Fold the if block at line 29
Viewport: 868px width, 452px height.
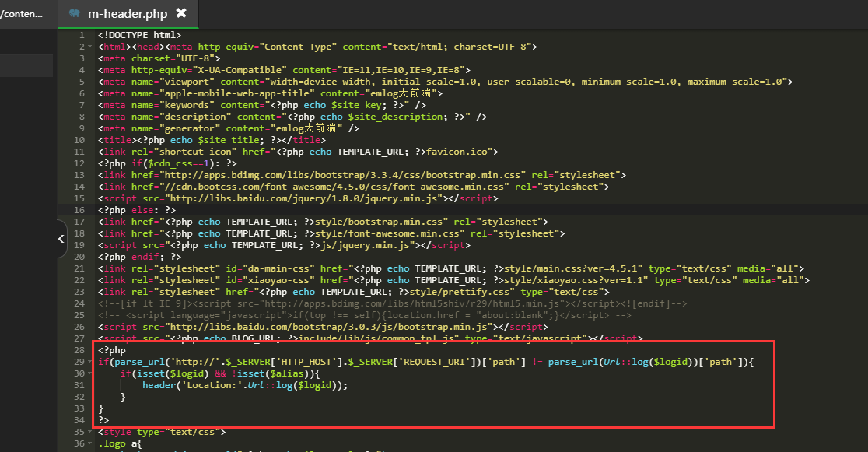tap(90, 363)
